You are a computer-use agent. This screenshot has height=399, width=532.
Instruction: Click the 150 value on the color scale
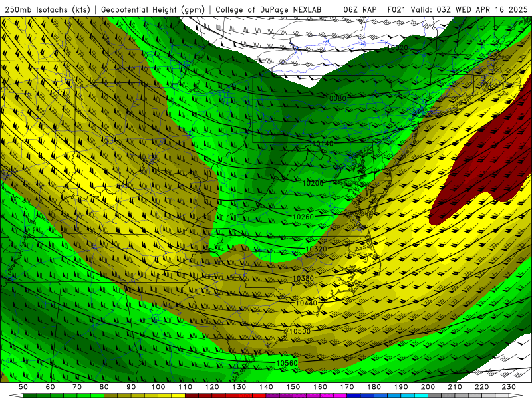coord(293,387)
